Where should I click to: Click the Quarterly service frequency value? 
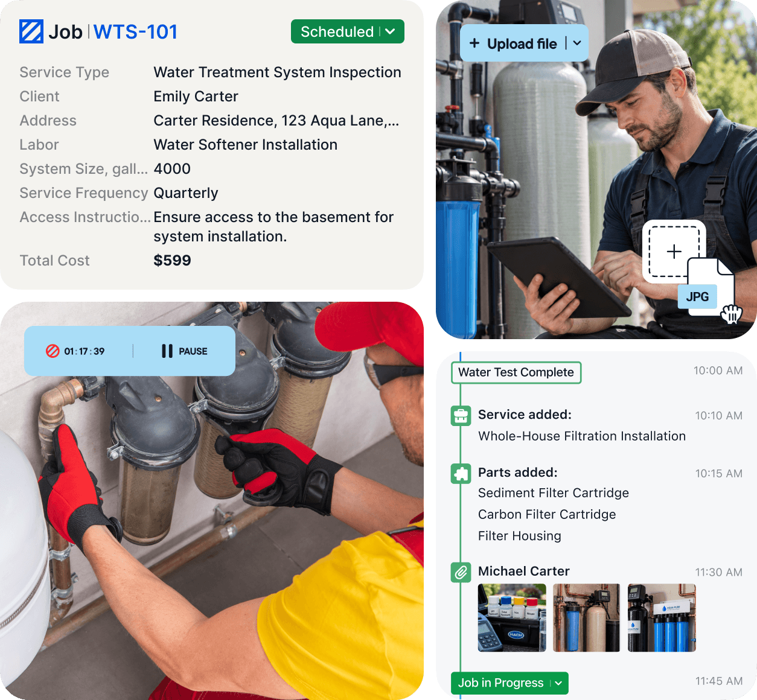click(186, 193)
